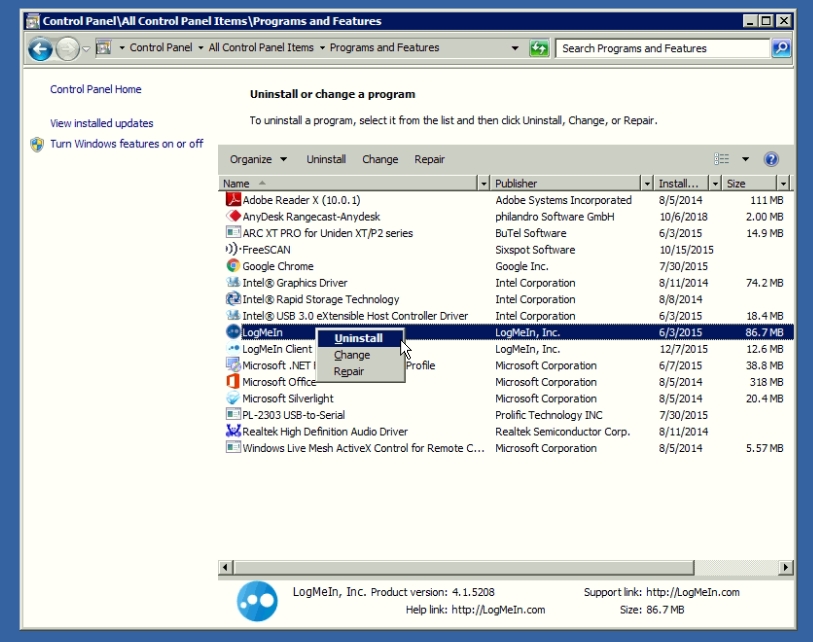The image size is (813, 642).
Task: Refresh the Programs and Features list
Action: [x=539, y=48]
